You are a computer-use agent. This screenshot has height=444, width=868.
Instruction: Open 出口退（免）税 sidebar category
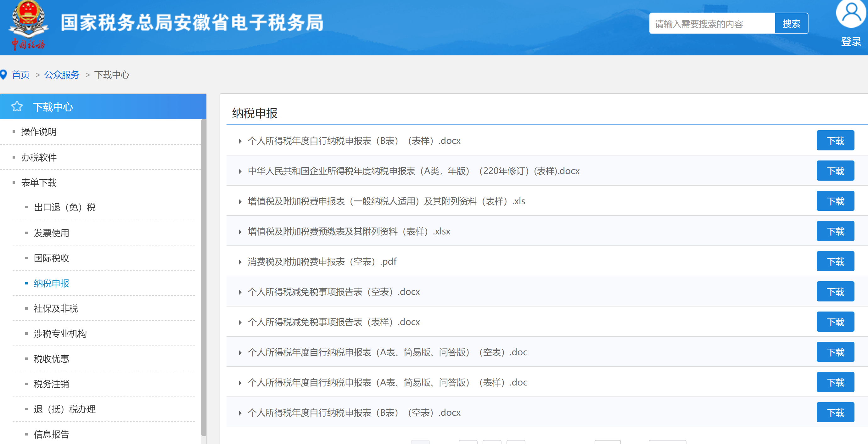tap(64, 207)
